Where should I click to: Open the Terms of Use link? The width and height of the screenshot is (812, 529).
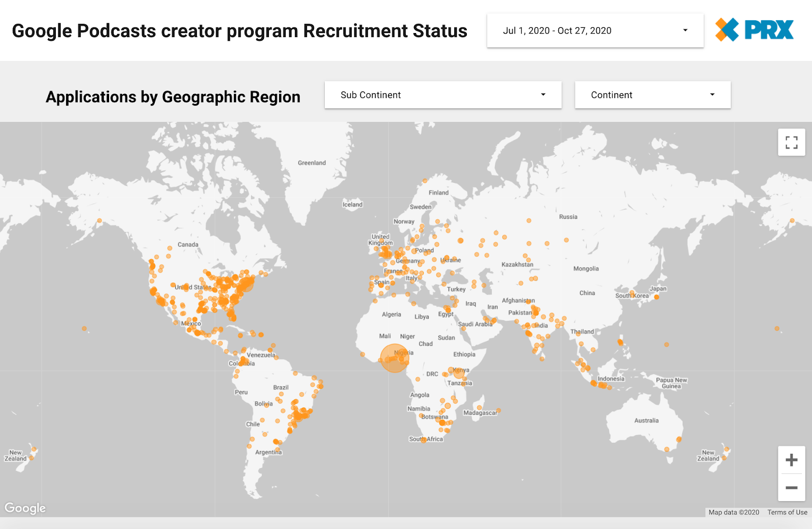coord(787,512)
